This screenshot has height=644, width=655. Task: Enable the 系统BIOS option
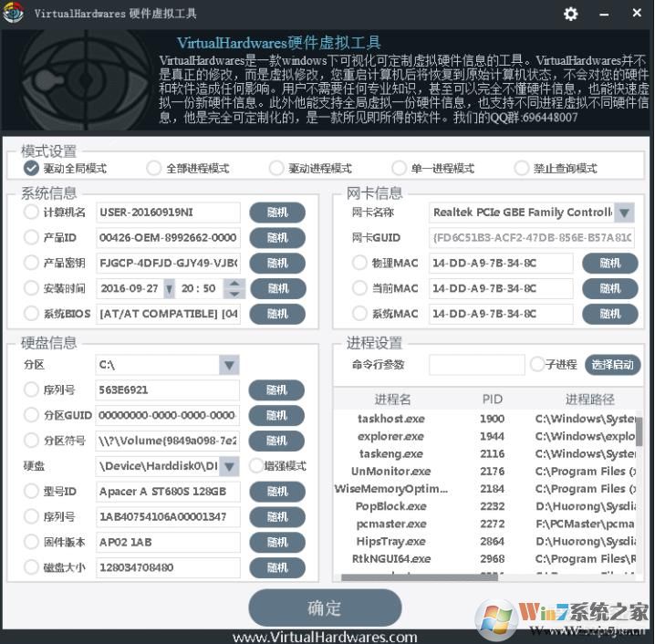click(x=31, y=313)
